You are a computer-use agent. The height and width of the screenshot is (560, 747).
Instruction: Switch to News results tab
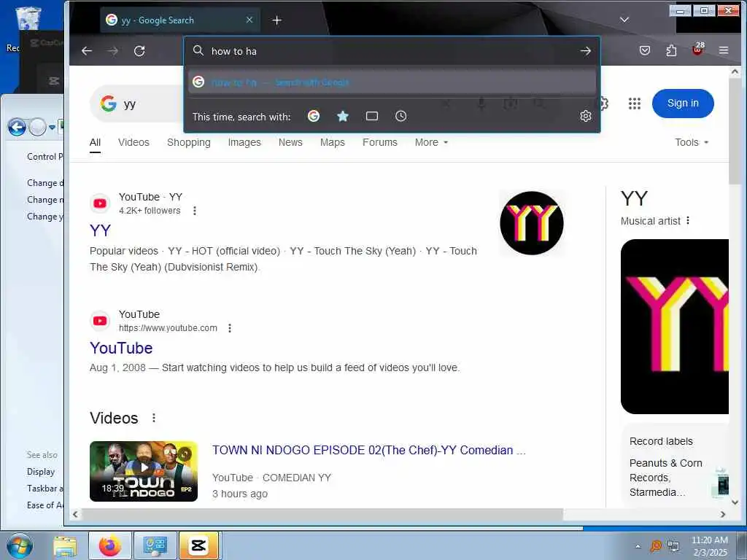click(290, 142)
